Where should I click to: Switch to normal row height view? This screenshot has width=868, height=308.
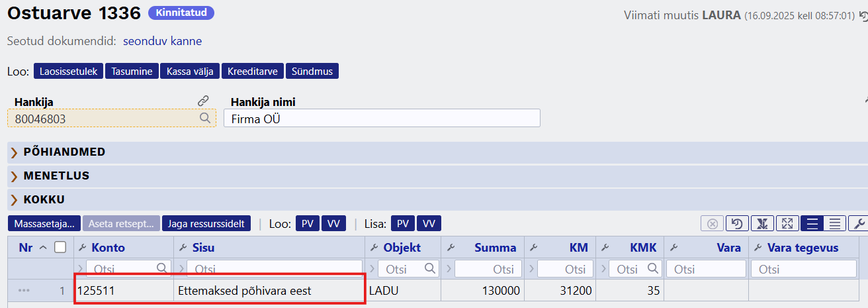click(x=812, y=224)
